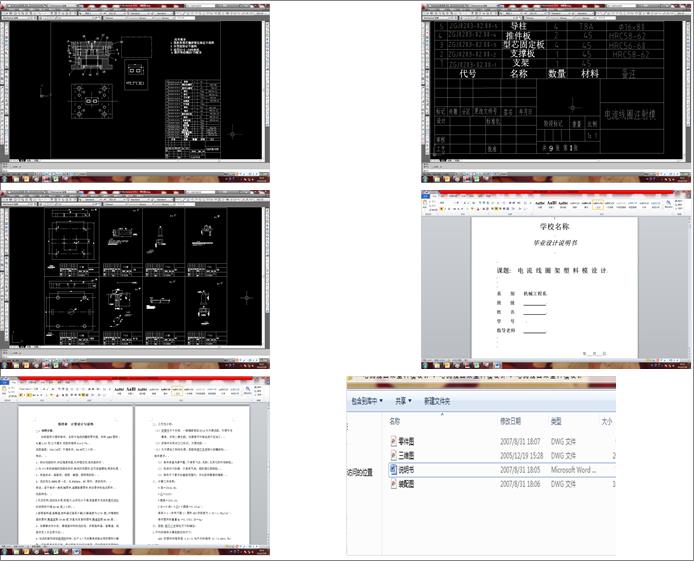
Task: Select the 说明书 Word document icon
Action: pyautogui.click(x=393, y=470)
